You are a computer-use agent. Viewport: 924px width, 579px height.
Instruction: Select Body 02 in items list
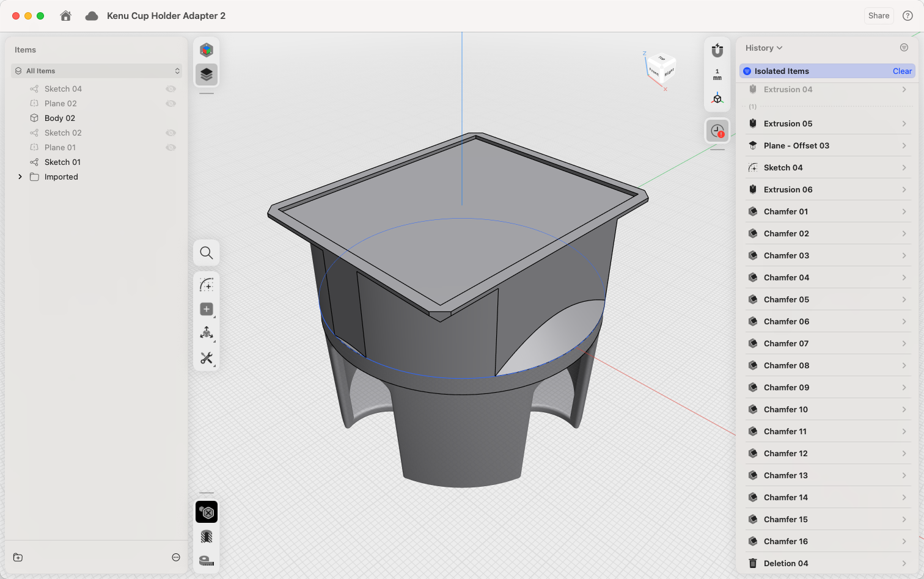tap(60, 118)
